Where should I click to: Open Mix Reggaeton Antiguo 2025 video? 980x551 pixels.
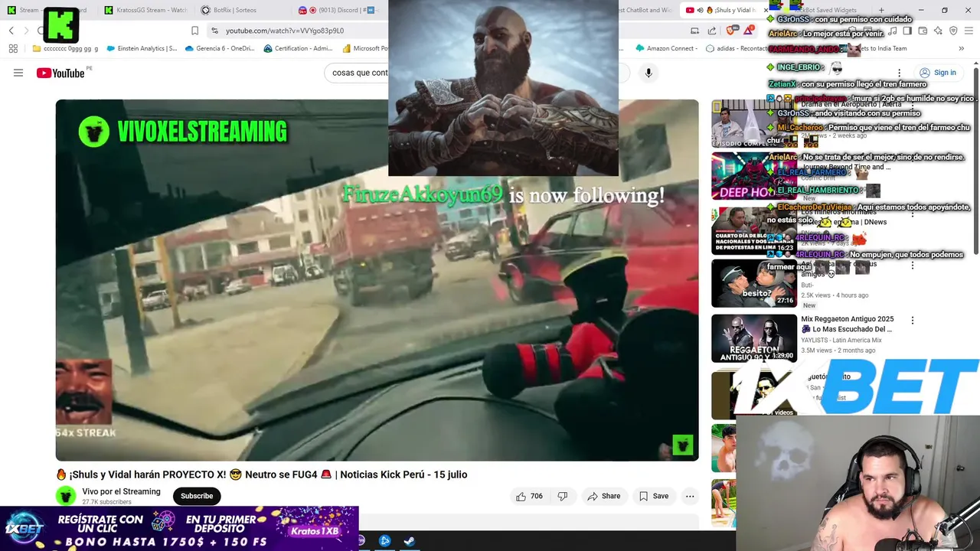pos(848,324)
